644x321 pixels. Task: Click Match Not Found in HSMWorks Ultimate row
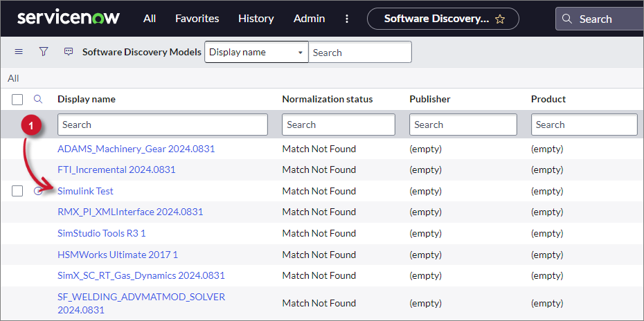point(319,255)
